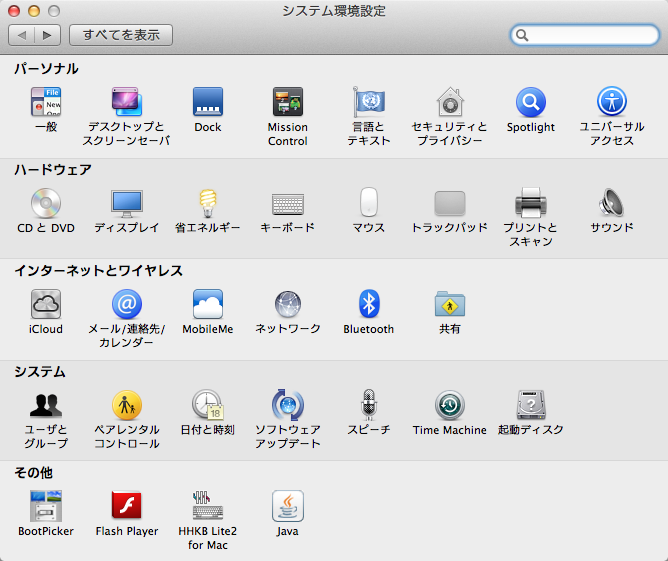The width and height of the screenshot is (668, 561).
Task: Open HHKB Lite2 for Mac pane
Action: (207, 506)
